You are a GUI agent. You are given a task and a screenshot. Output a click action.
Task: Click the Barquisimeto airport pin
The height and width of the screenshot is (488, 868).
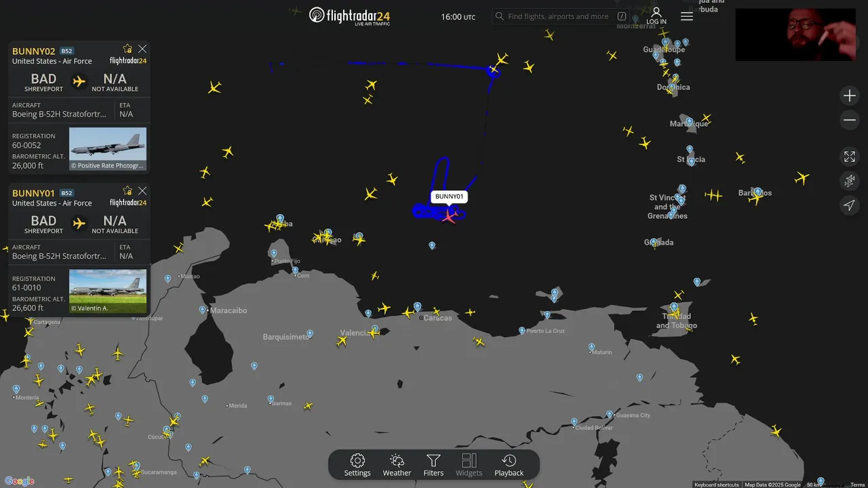pos(310,334)
